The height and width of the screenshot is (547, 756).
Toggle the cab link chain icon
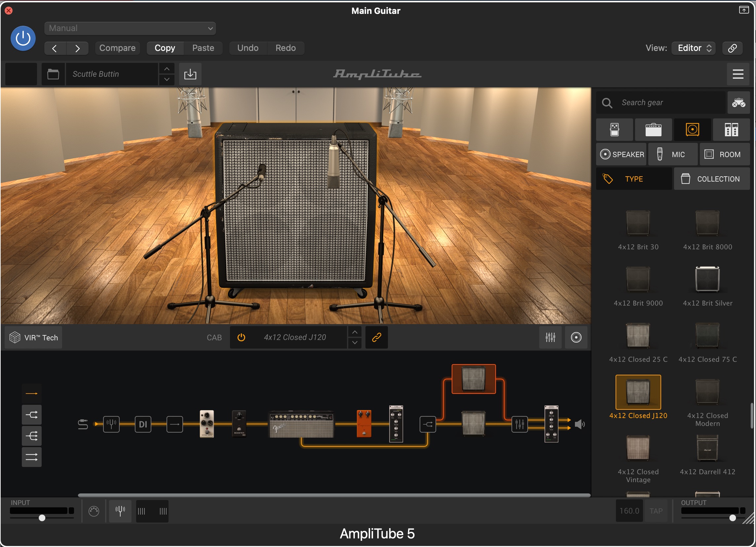coord(377,338)
